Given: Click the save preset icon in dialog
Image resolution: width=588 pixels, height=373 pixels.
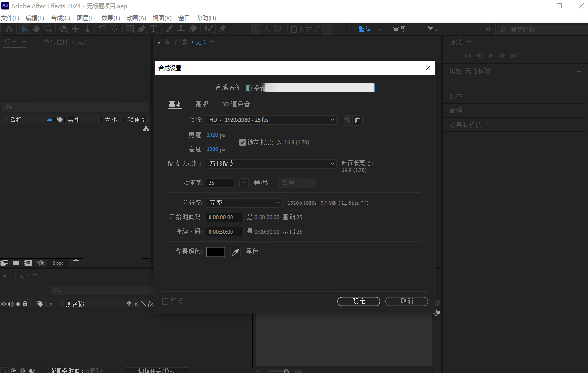Looking at the screenshot, I should click(x=347, y=120).
